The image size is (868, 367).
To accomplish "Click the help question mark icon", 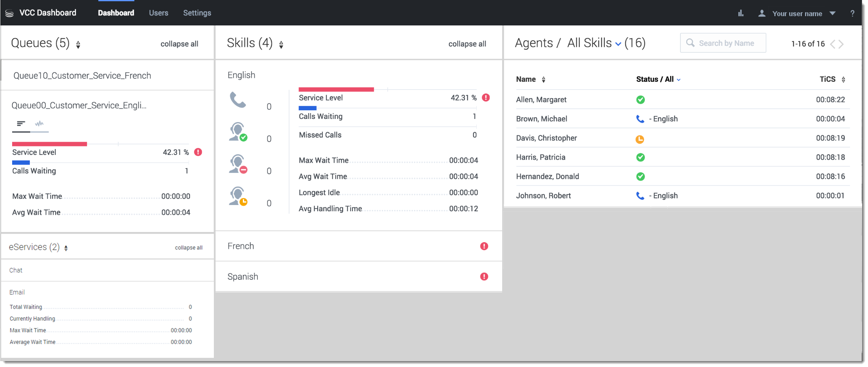I will (x=852, y=13).
